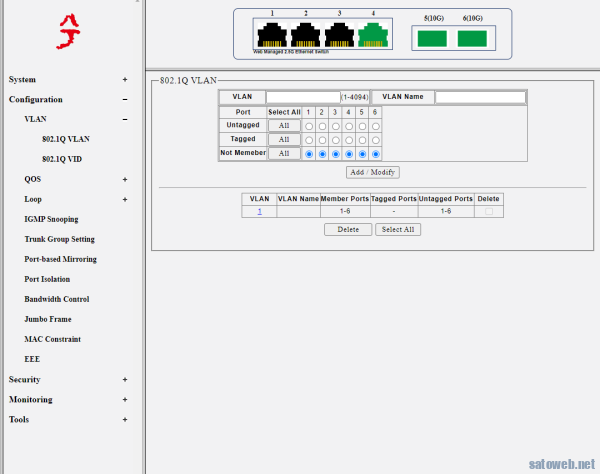Expand the System menu section
Image resolution: width=600 pixels, height=474 pixels.
[x=125, y=80]
